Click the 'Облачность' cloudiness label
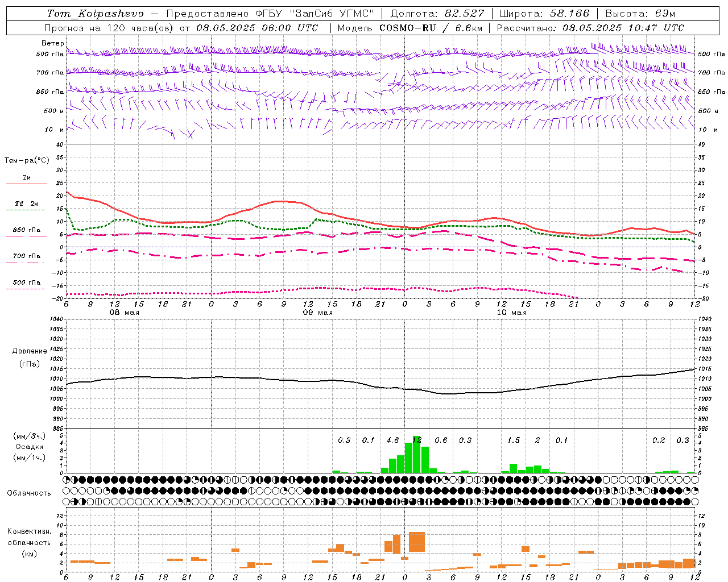728x582 pixels. tap(29, 493)
